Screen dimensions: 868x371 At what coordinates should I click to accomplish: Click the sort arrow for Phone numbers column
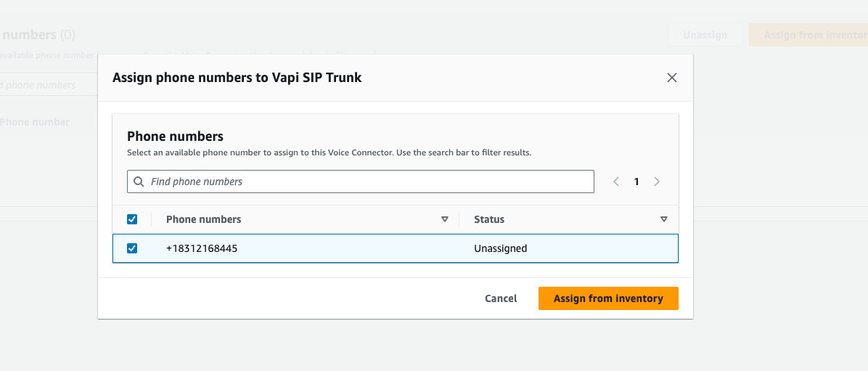[x=445, y=219]
